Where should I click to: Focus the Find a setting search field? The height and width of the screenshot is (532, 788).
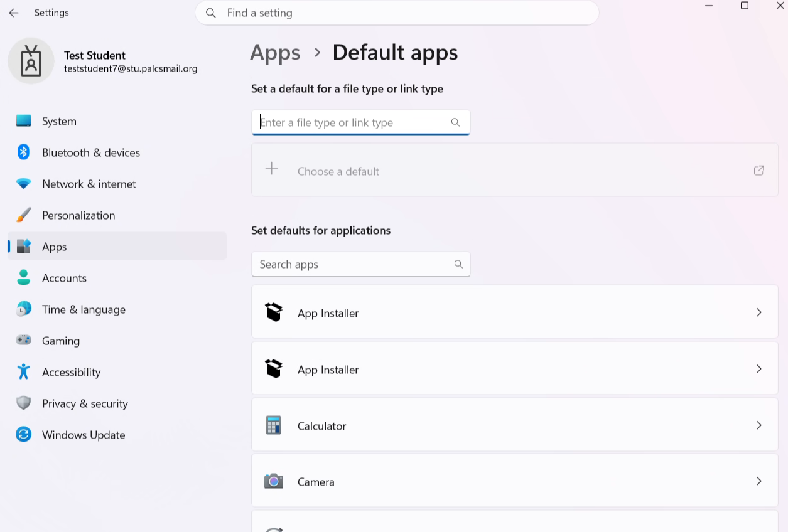point(397,13)
